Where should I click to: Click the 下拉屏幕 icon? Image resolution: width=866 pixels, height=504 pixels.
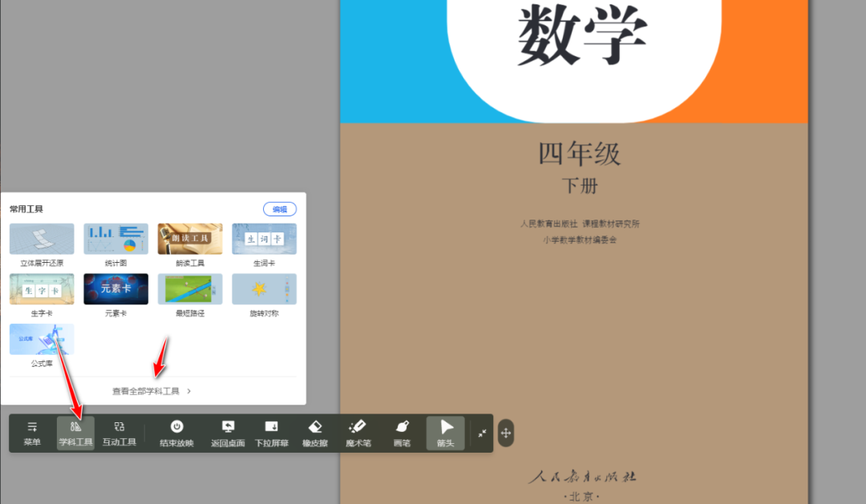pos(271,426)
